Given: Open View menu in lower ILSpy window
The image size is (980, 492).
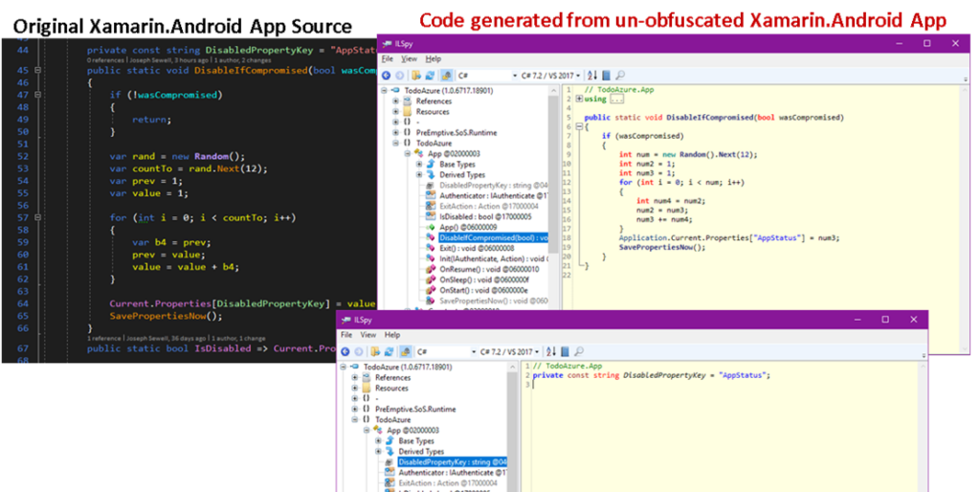Looking at the screenshot, I should pyautogui.click(x=368, y=335).
